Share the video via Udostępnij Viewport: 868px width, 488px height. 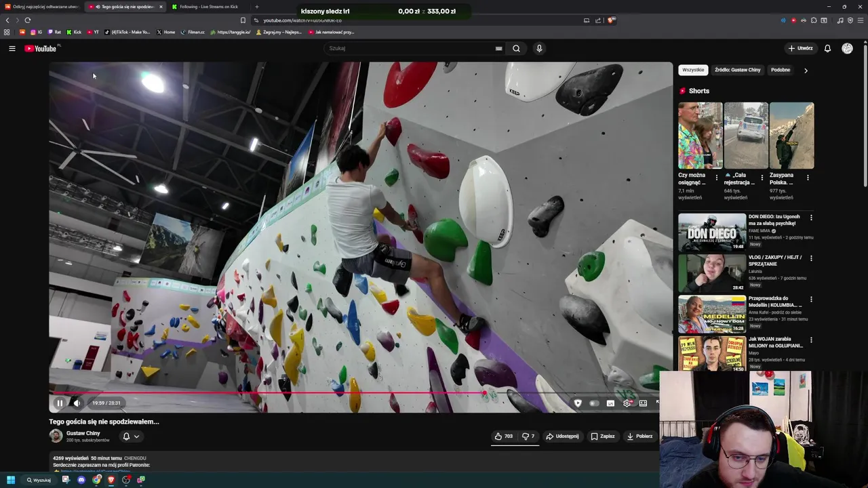pos(562,436)
